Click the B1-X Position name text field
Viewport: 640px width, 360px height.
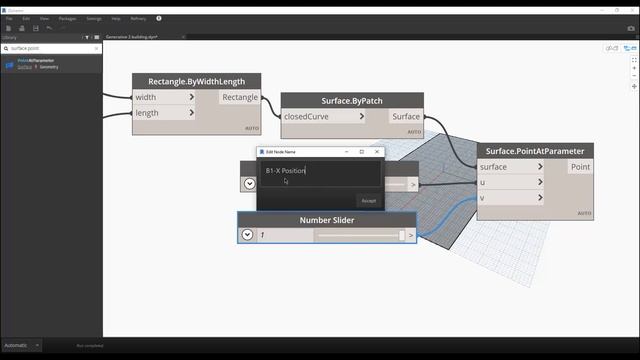click(x=321, y=173)
